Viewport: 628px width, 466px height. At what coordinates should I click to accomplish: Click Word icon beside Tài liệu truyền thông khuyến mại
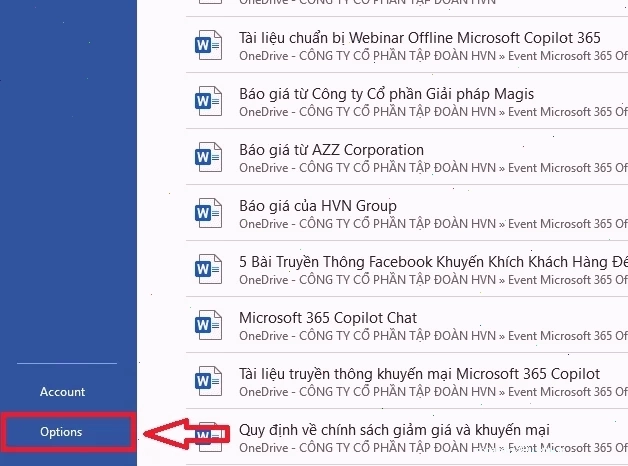(208, 382)
